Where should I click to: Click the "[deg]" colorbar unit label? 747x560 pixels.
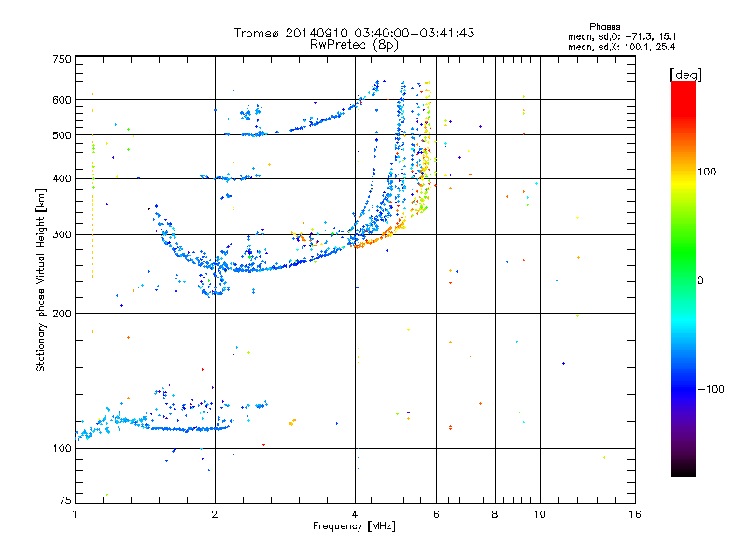685,76
